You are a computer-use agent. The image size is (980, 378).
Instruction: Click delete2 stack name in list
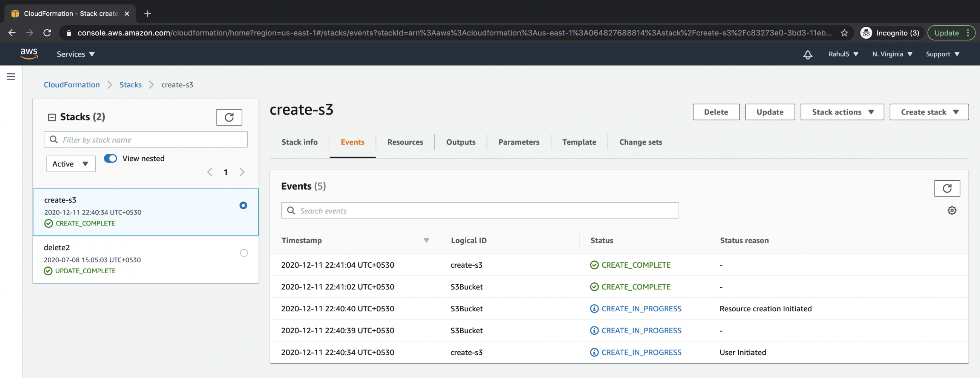tap(57, 247)
